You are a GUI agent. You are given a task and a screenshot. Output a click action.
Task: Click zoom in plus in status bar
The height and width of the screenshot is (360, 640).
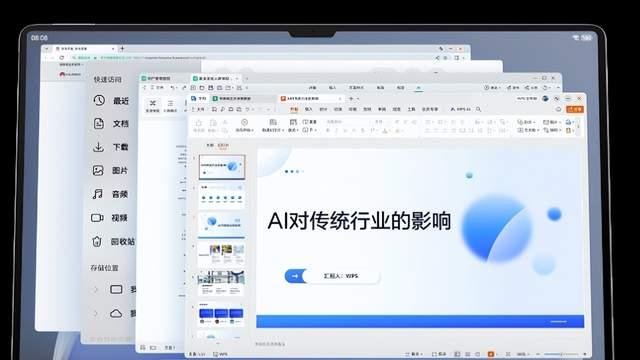pyautogui.click(x=584, y=354)
